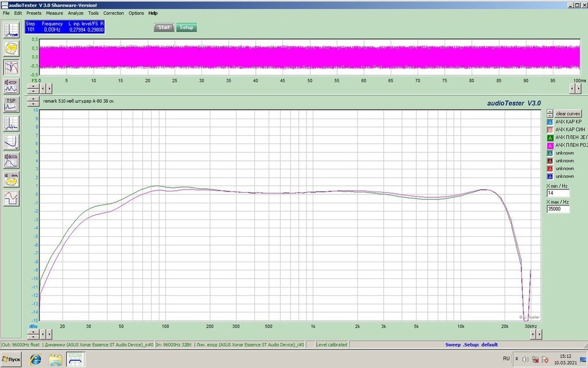Click the stepper left of clear curves
The width and height of the screenshot is (588, 368).
(550, 114)
